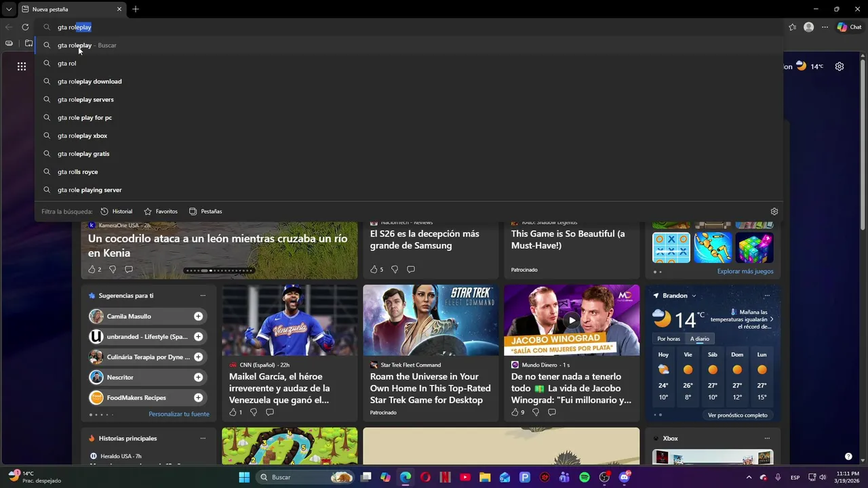Open Discord from taskbar
Image resolution: width=868 pixels, height=488 pixels.
[x=625, y=477]
